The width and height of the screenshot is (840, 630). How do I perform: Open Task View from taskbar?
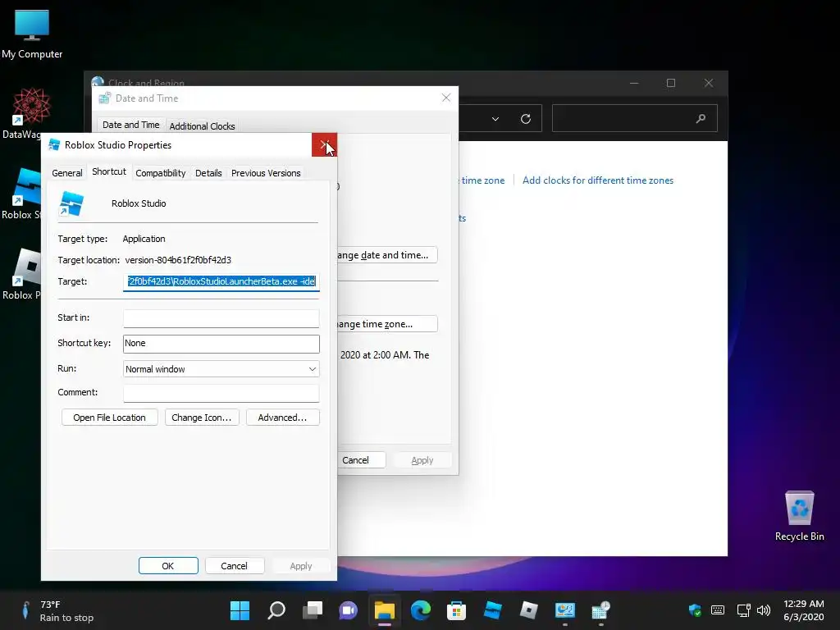pos(313,610)
